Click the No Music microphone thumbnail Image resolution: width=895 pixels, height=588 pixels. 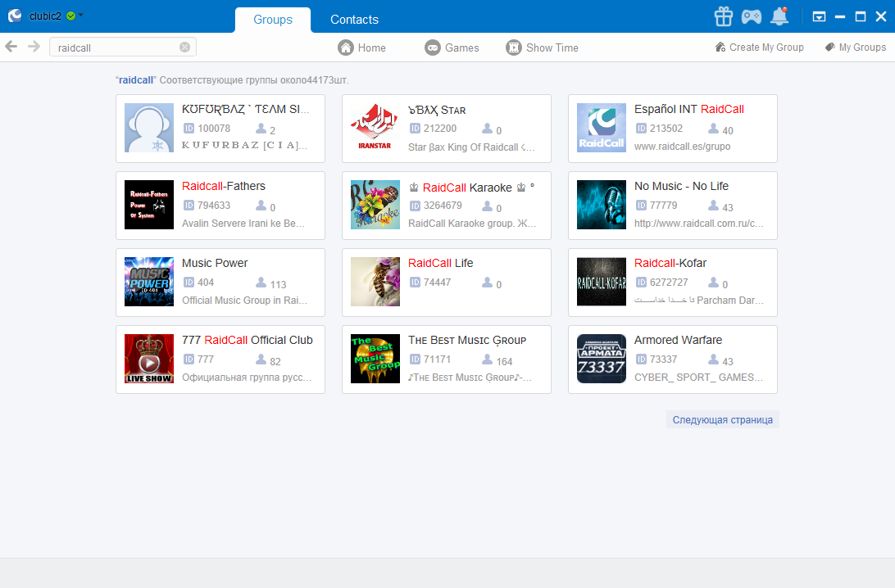[x=601, y=205]
